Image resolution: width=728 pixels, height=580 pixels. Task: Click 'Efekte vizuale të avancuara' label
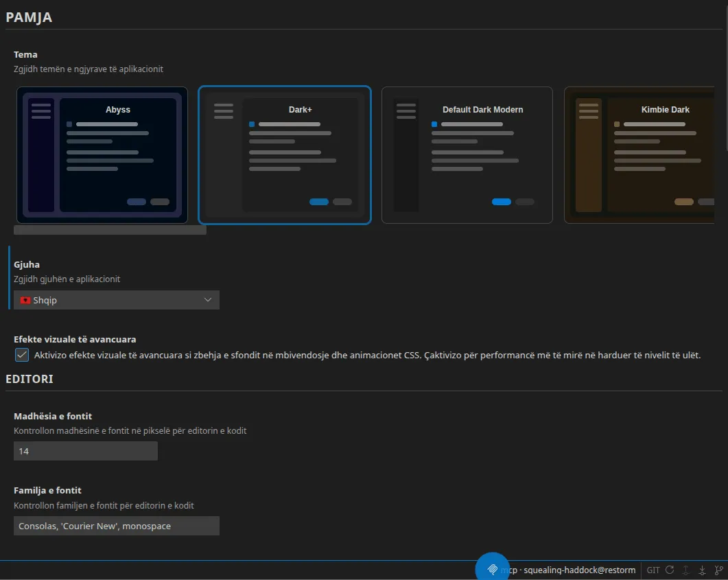click(x=75, y=339)
